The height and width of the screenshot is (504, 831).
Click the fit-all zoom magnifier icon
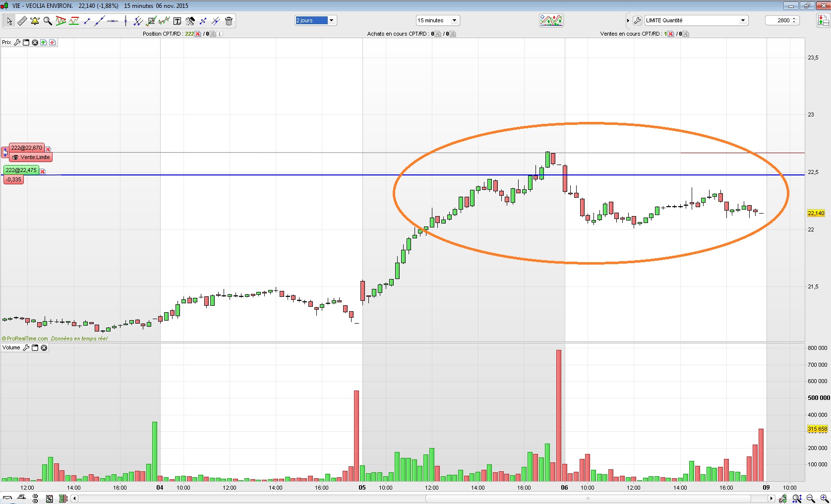click(797, 499)
